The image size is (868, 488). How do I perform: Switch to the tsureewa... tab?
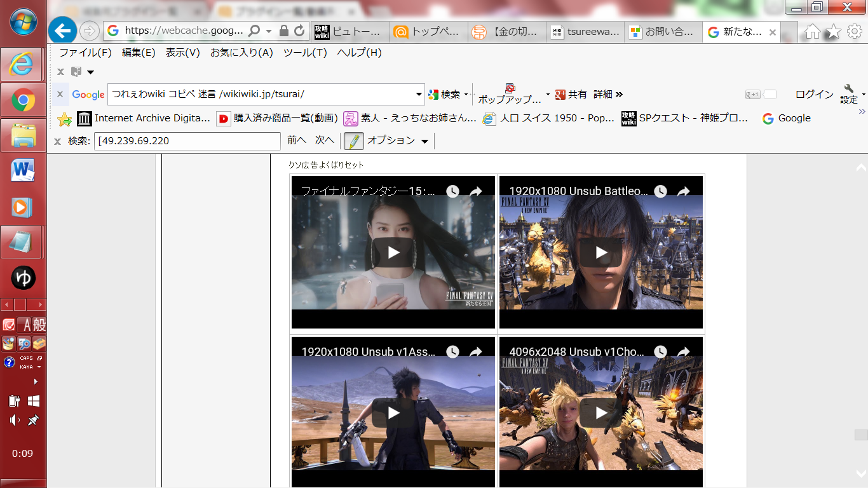pyautogui.click(x=585, y=32)
